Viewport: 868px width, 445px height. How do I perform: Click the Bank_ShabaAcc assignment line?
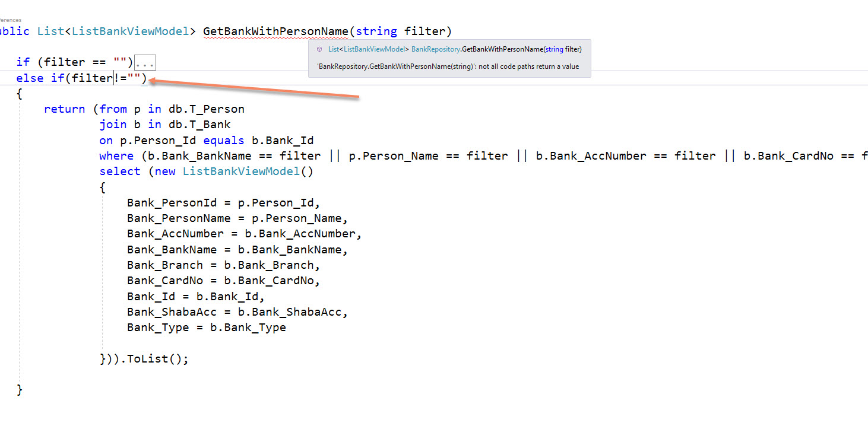(x=237, y=312)
